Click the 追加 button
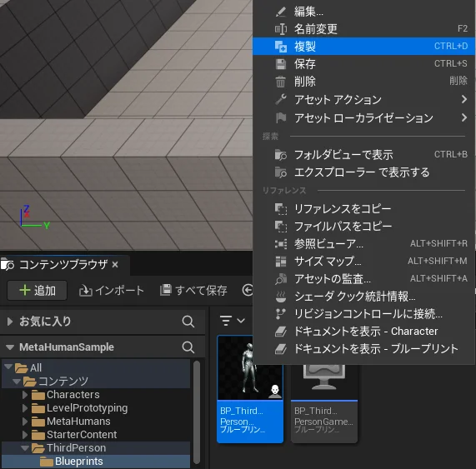476x469 pixels. click(x=37, y=291)
